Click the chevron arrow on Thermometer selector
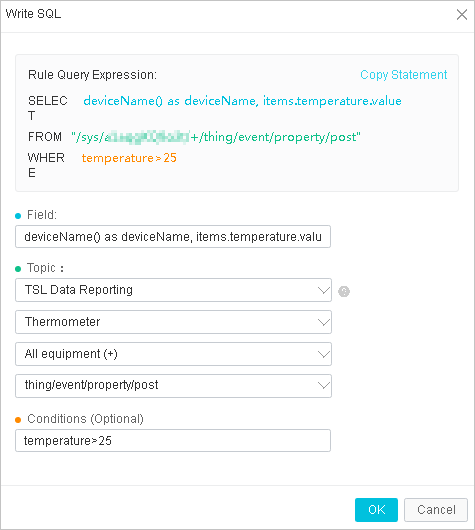 (324, 322)
